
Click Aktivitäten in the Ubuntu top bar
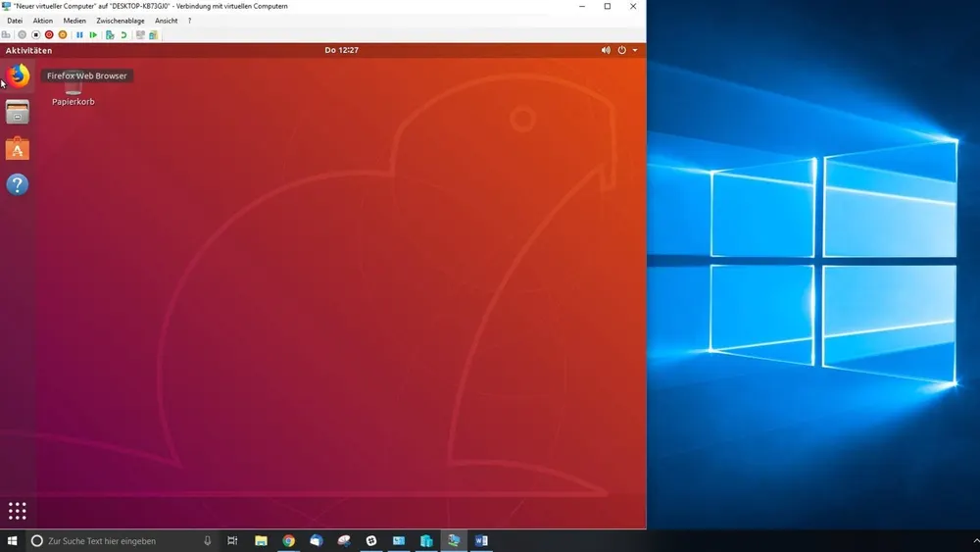coord(28,51)
